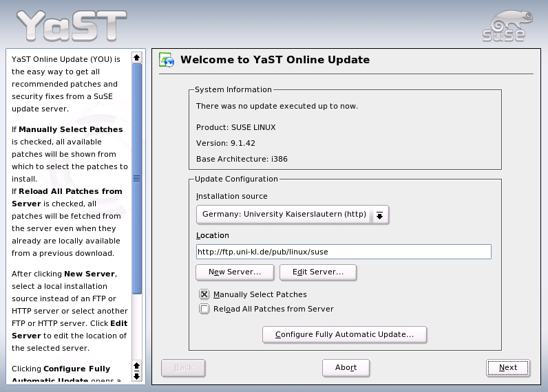Click the disabled Back button
The width and height of the screenshot is (548, 392).
pyautogui.click(x=183, y=367)
